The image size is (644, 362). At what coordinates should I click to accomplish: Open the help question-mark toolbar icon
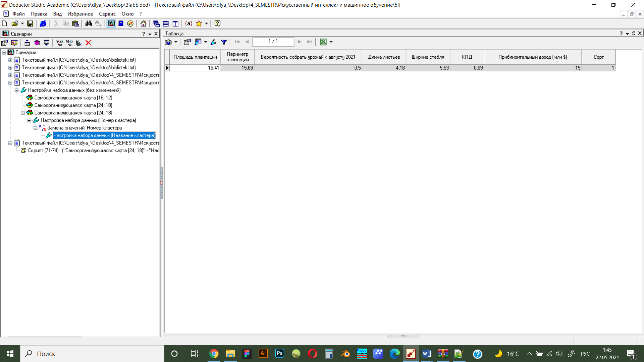pyautogui.click(x=217, y=23)
